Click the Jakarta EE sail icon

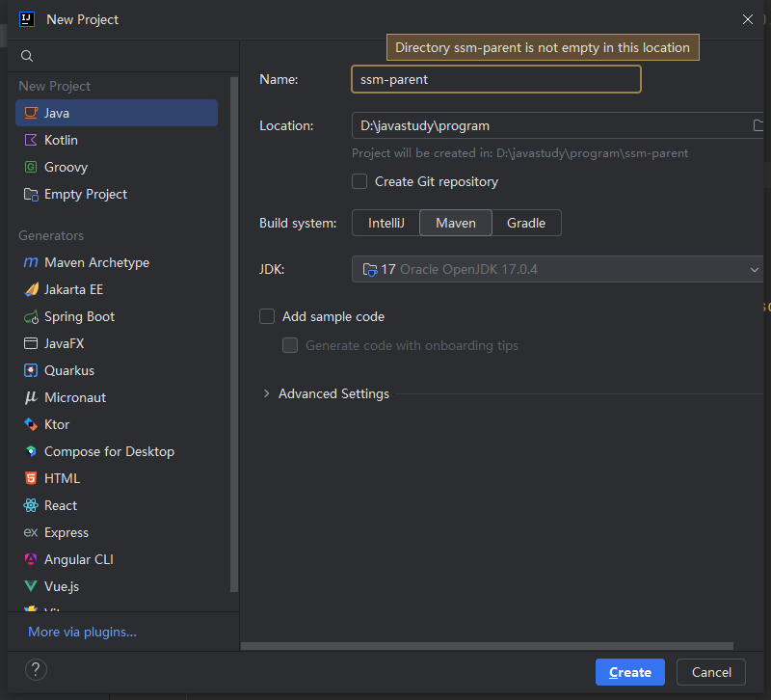click(x=31, y=289)
